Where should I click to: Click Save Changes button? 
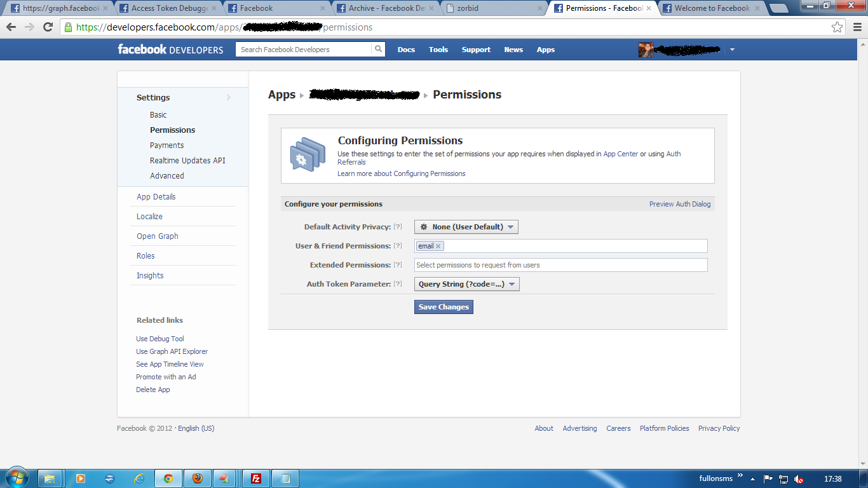tap(444, 307)
